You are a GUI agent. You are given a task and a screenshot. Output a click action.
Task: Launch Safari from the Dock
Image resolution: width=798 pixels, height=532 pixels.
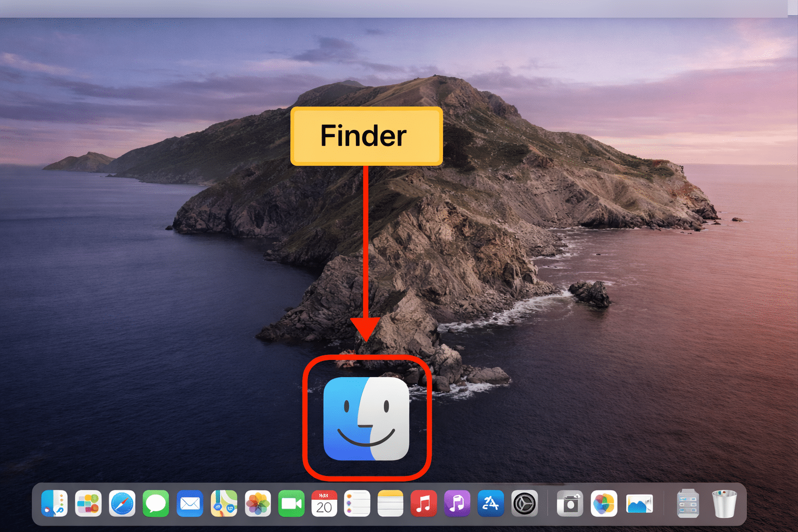[122, 503]
